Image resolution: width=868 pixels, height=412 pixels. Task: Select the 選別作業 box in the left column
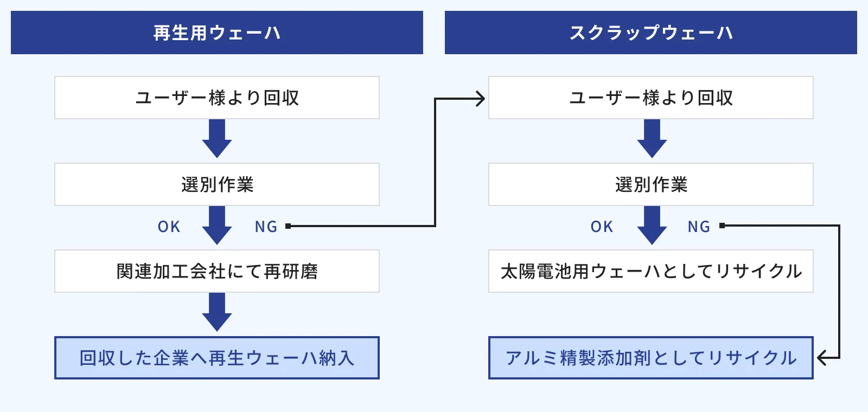coord(217,184)
